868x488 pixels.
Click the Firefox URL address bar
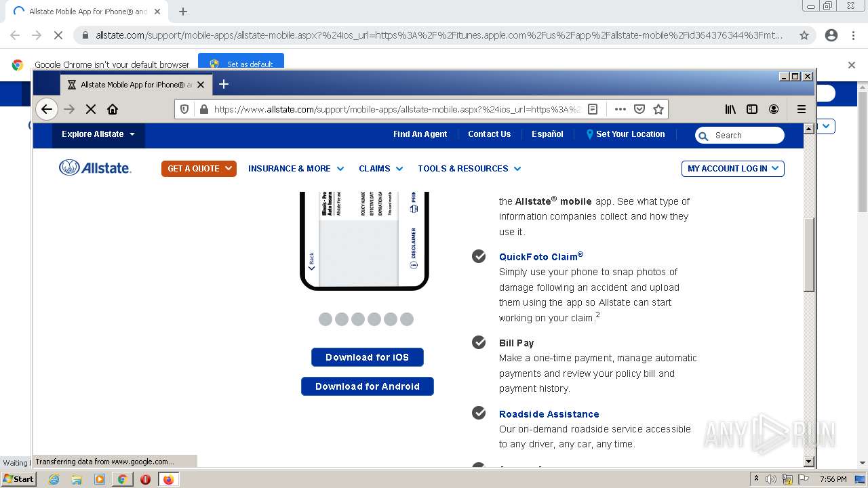point(397,109)
